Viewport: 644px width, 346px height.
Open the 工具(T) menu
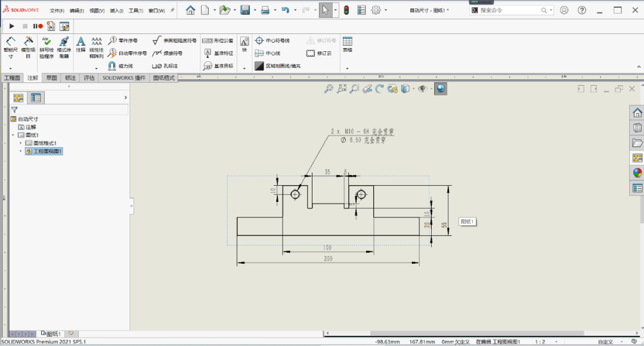pos(136,11)
